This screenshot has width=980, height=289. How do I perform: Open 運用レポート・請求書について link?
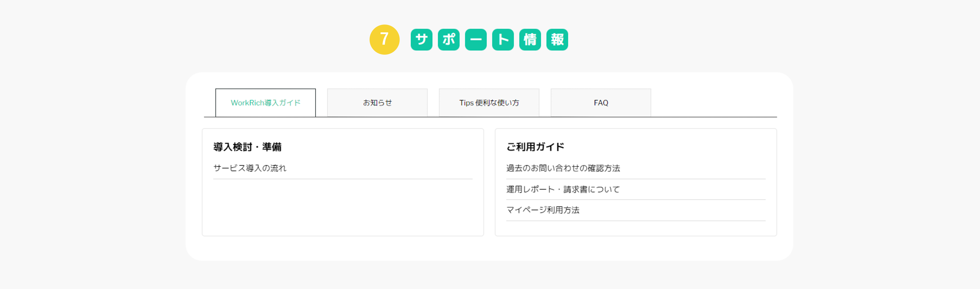(563, 189)
